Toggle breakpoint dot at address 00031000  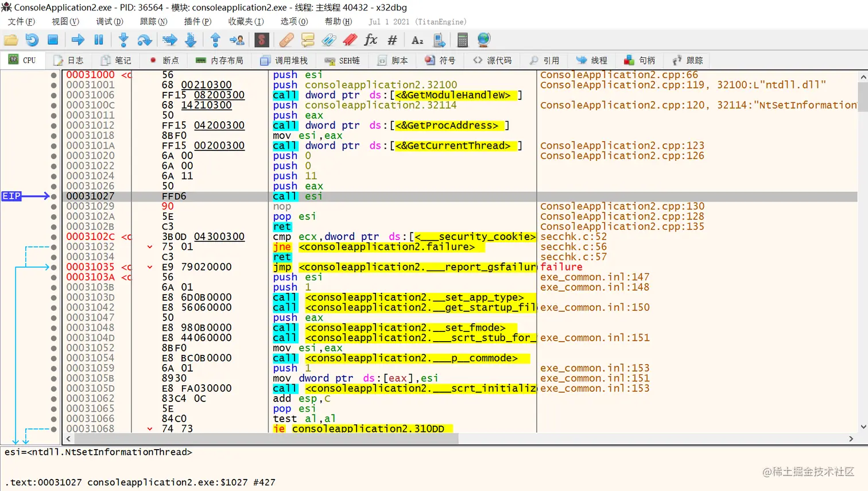pos(54,75)
